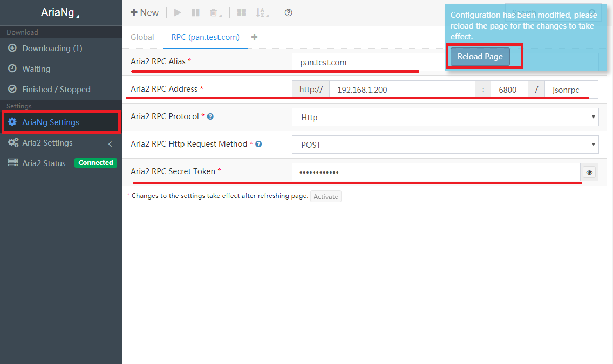Open the AriaNg logo dropdown

(x=60, y=12)
